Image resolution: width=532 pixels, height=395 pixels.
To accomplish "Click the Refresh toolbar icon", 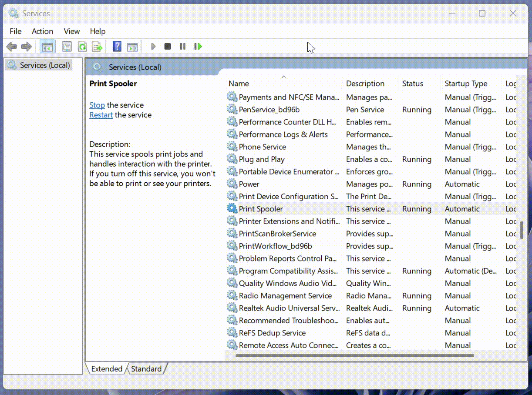I will (82, 47).
